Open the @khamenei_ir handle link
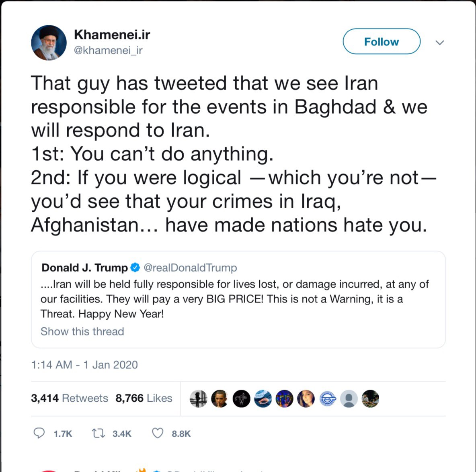Image resolution: width=476 pixels, height=472 pixels. click(x=108, y=50)
